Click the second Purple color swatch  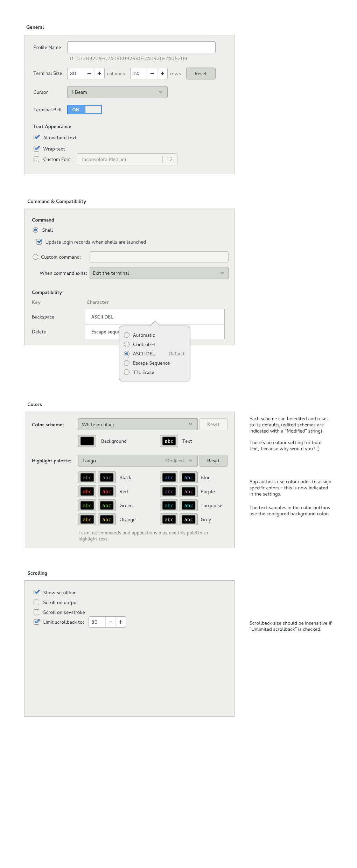[189, 491]
